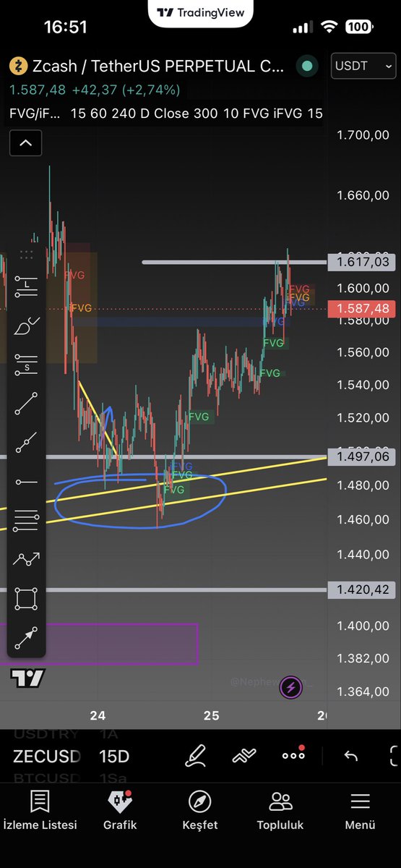The width and height of the screenshot is (401, 868).
Task: Open the drawing pen tools
Action: pyautogui.click(x=197, y=757)
